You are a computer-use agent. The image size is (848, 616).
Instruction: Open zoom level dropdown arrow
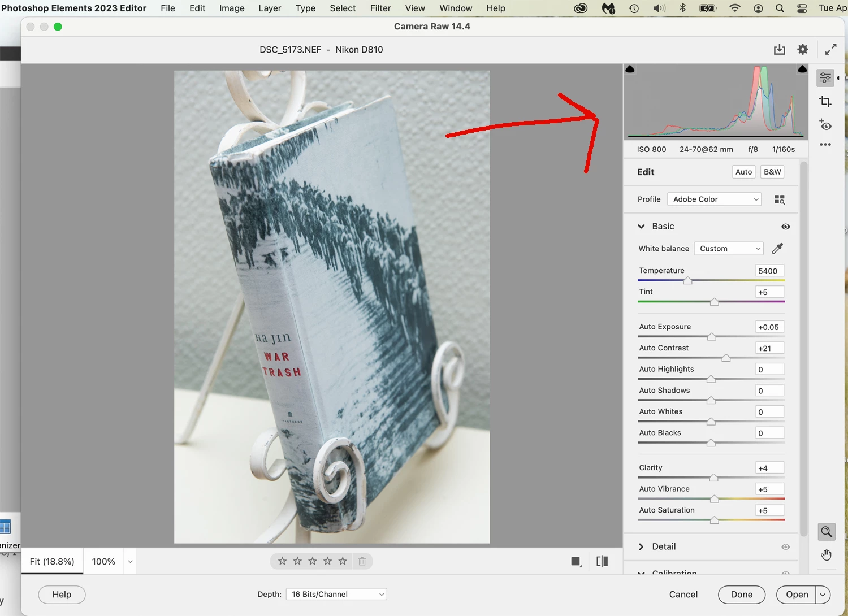131,562
